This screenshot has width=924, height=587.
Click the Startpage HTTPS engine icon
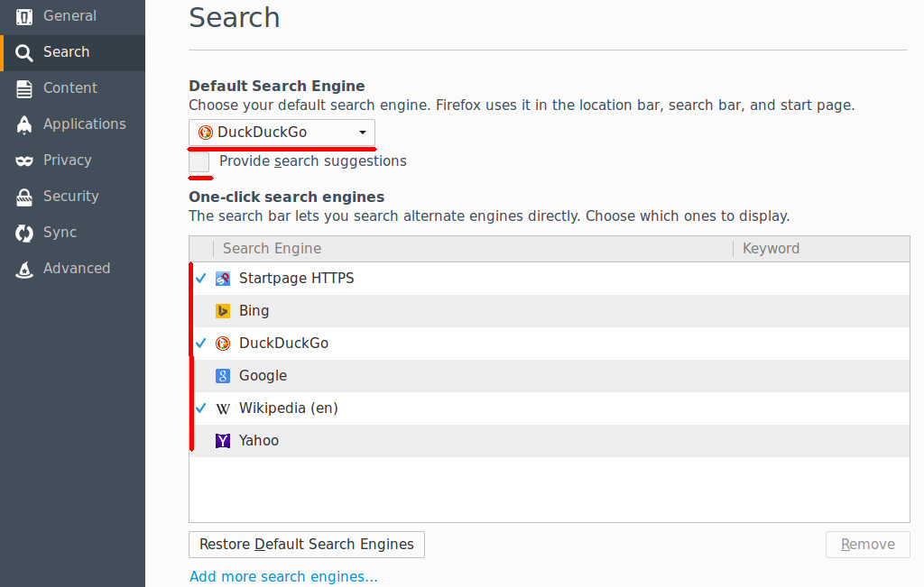(x=223, y=279)
